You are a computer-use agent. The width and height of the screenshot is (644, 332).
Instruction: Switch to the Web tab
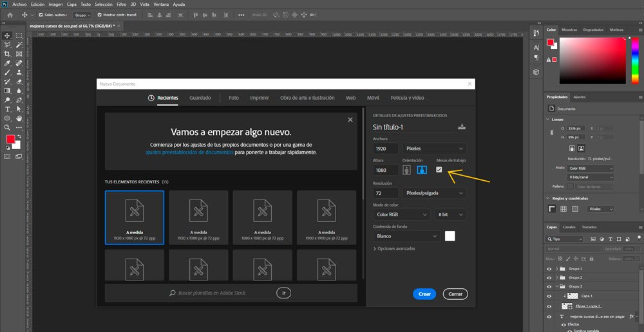pos(350,98)
